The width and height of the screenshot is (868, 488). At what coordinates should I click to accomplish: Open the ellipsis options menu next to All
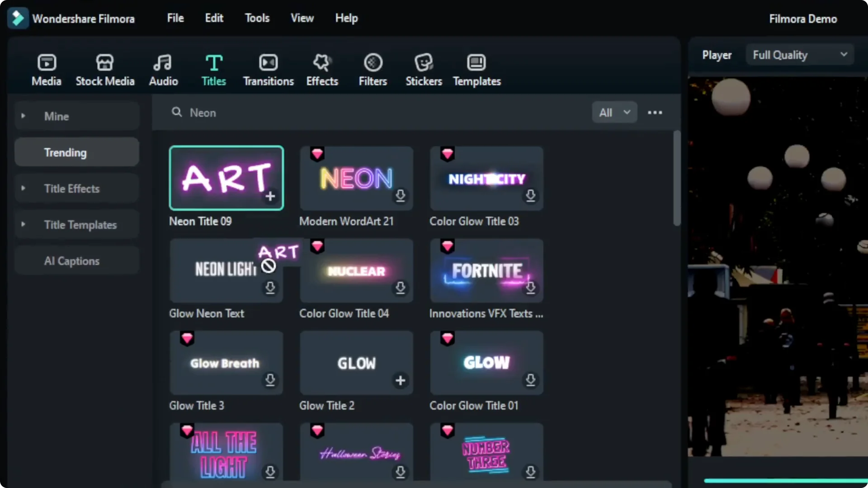(656, 113)
